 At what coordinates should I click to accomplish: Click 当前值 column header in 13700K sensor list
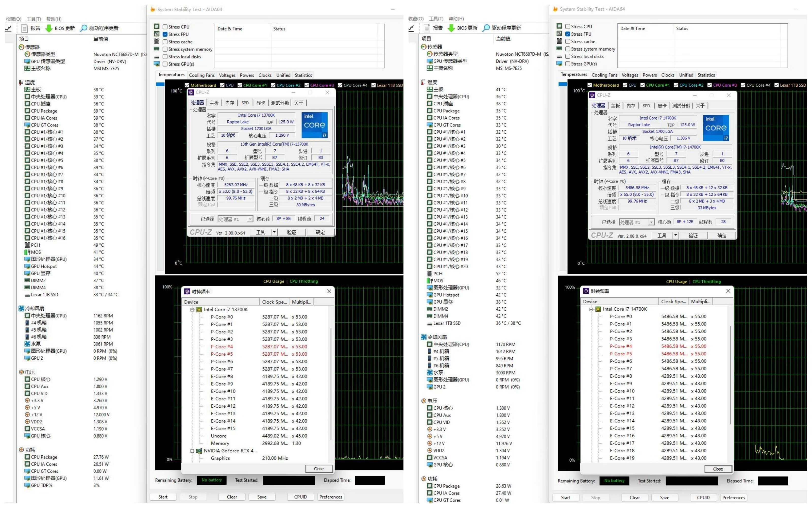(101, 39)
